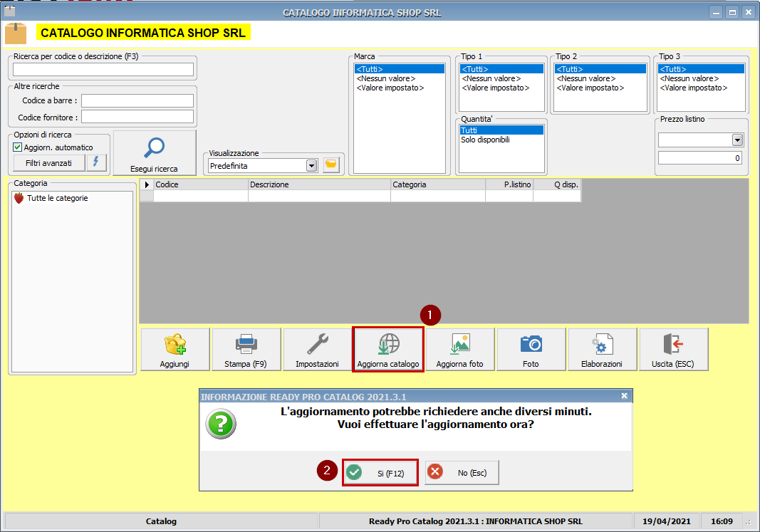The height and width of the screenshot is (532, 760).
Task: Sort by Descrizione column header
Action: [x=319, y=184]
